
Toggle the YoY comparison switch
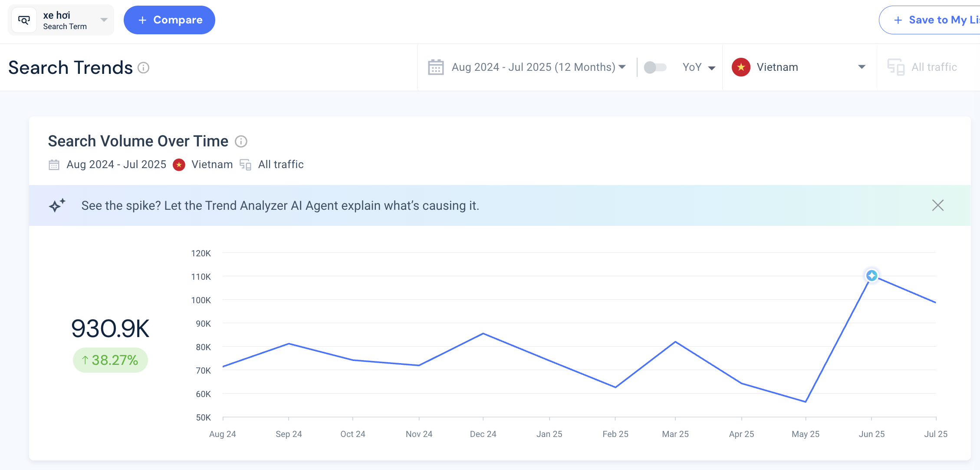[x=655, y=67]
